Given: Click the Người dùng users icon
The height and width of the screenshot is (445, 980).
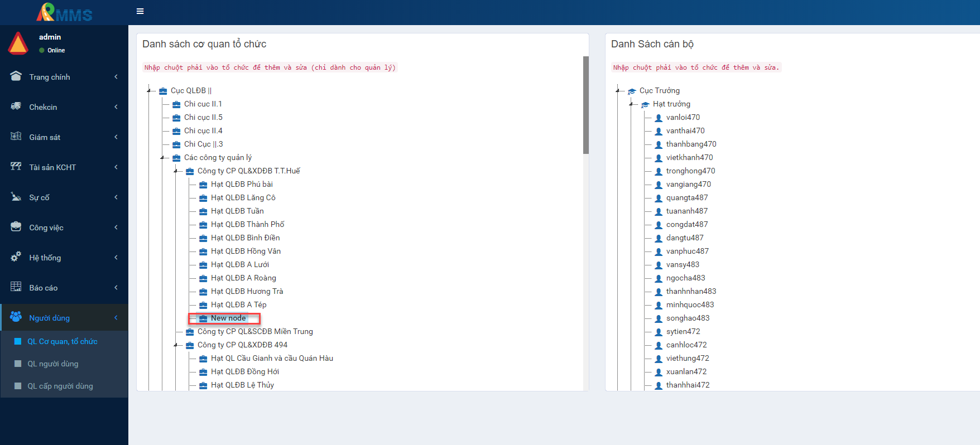Looking at the screenshot, I should (x=16, y=317).
